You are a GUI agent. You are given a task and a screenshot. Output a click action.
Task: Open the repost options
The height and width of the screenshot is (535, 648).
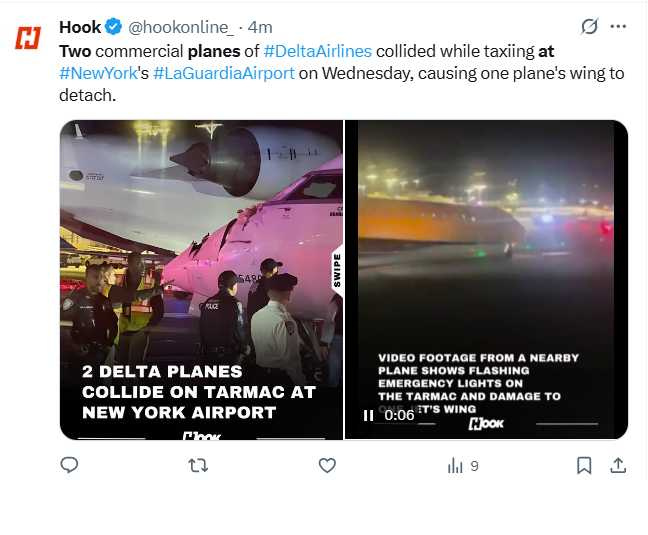click(198, 465)
